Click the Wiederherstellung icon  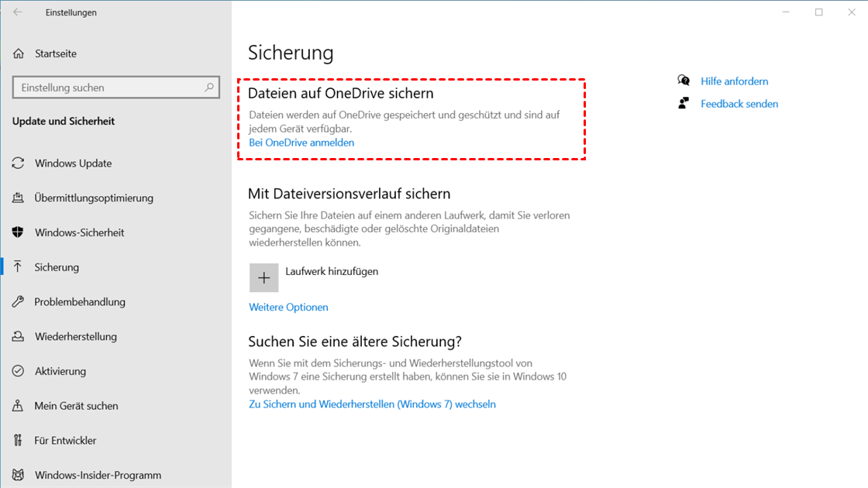(19, 336)
